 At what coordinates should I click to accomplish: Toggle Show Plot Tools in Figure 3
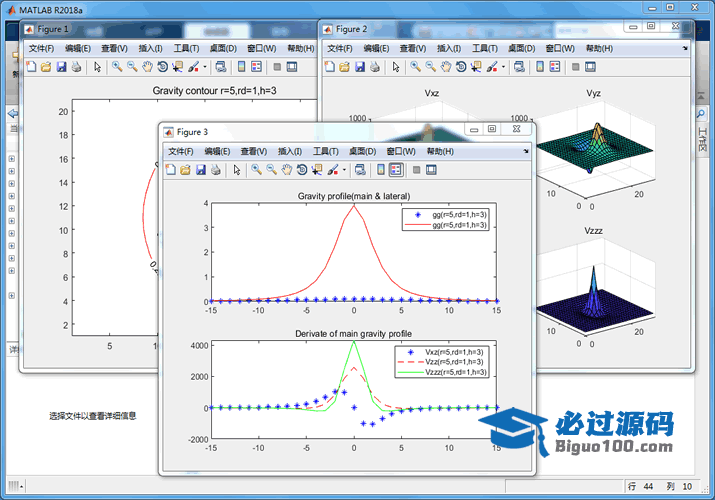pos(431,170)
